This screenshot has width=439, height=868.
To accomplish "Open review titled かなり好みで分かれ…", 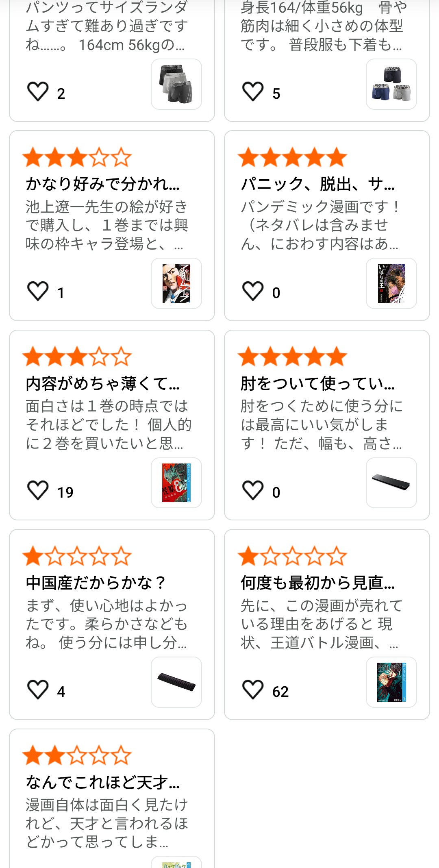I will coord(103,184).
